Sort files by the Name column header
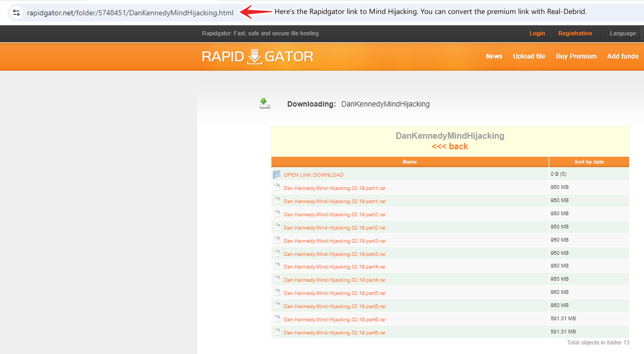This screenshot has width=644, height=354. 409,162
